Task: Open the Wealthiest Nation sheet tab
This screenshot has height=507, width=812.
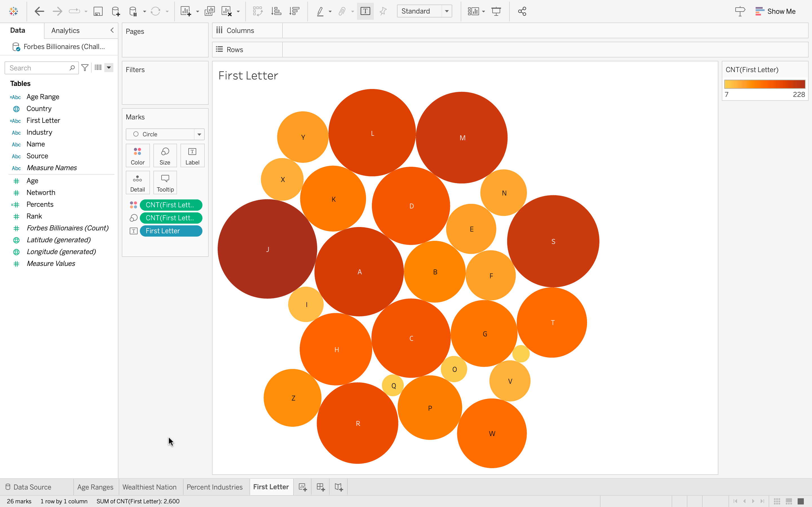Action: point(149,487)
